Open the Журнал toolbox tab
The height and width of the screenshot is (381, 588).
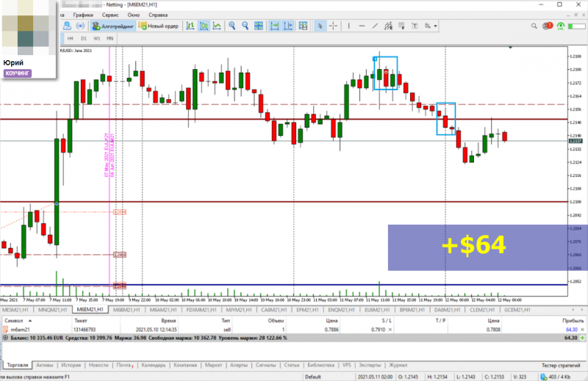click(398, 365)
